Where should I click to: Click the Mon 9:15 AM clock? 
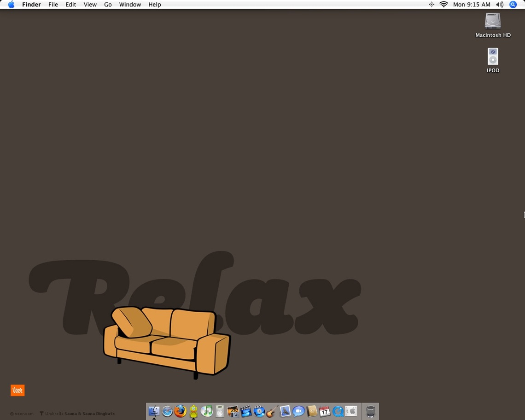tap(472, 5)
